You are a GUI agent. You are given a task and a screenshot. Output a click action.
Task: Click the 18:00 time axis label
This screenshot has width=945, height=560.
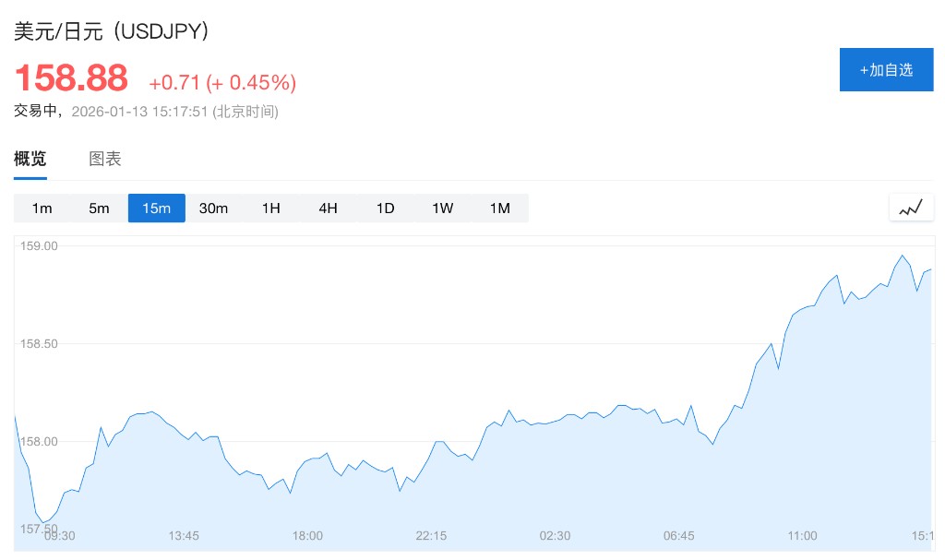(x=307, y=536)
